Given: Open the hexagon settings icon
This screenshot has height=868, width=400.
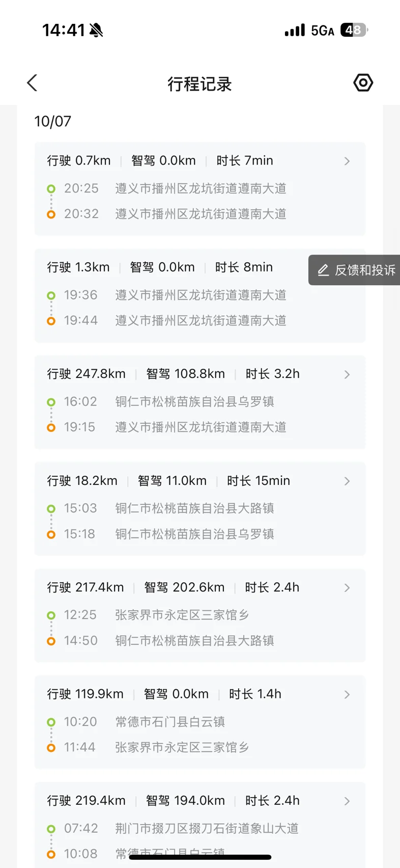Looking at the screenshot, I should (x=363, y=83).
